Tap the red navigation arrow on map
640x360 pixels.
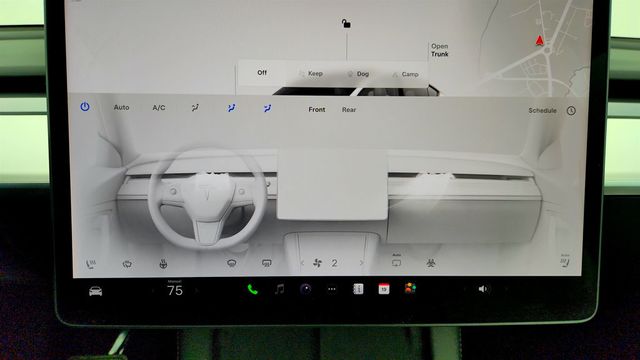pos(539,40)
